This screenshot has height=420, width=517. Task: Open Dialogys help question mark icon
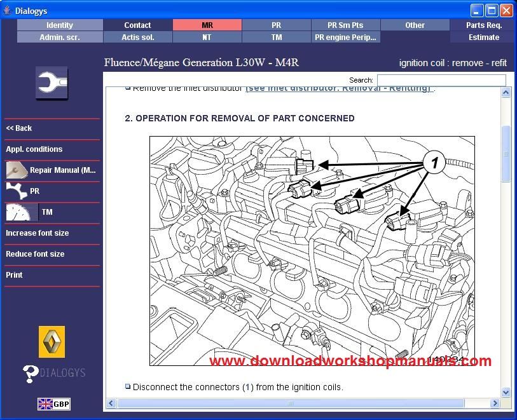click(31, 374)
